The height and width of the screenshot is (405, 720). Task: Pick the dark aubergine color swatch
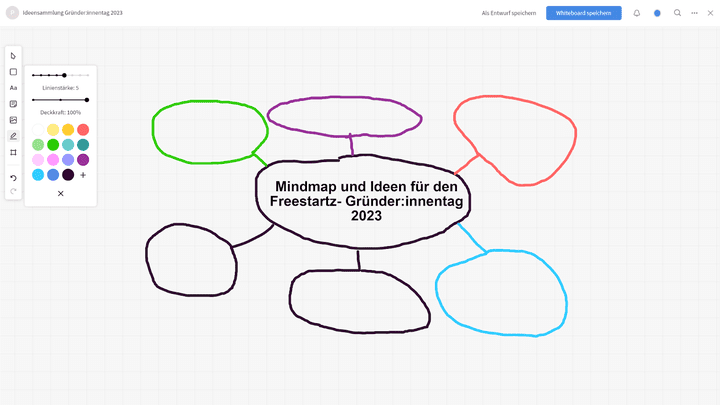click(x=68, y=174)
